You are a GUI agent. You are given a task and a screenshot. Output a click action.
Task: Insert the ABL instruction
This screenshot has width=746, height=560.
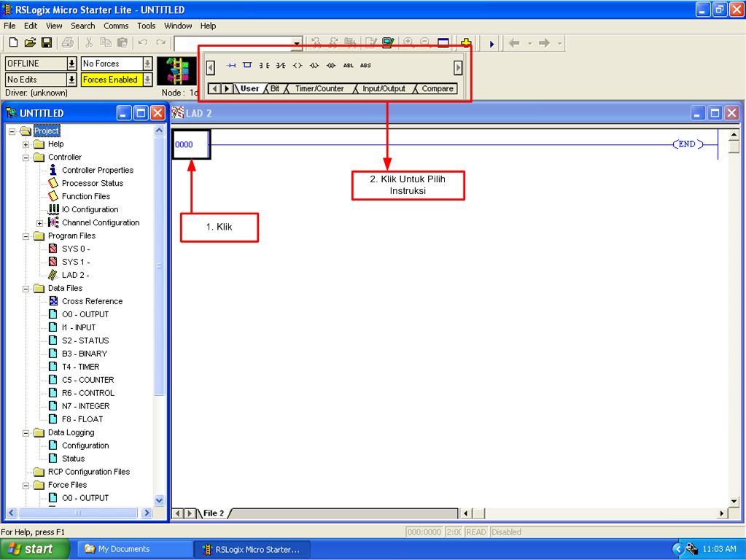point(349,66)
